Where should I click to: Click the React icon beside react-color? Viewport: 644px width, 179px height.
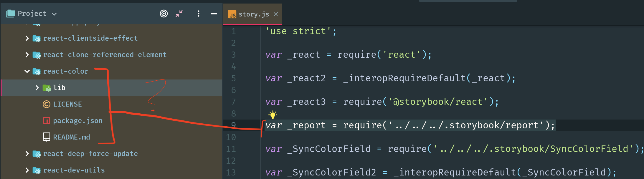click(37, 71)
